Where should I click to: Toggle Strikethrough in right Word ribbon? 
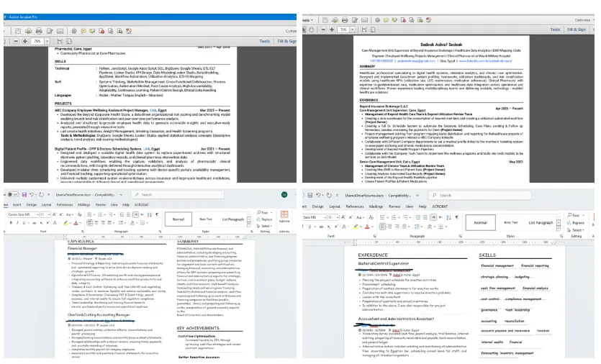coord(321,227)
